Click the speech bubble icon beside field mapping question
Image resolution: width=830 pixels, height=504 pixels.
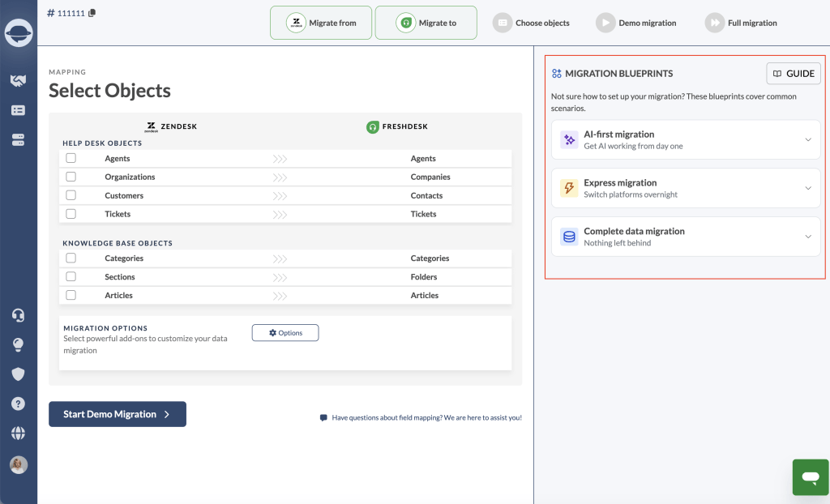(323, 418)
